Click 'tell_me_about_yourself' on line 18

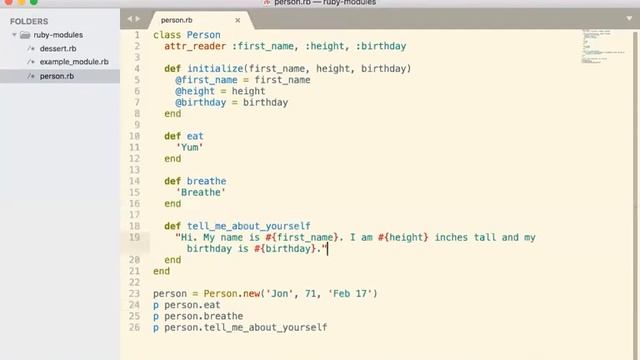(x=249, y=226)
